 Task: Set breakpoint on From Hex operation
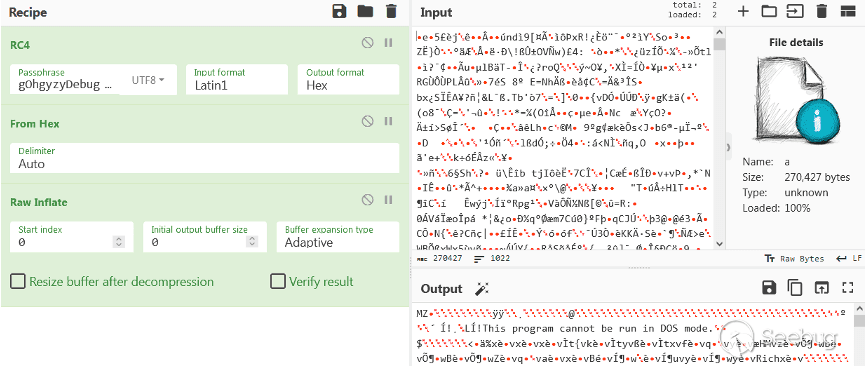pyautogui.click(x=388, y=121)
